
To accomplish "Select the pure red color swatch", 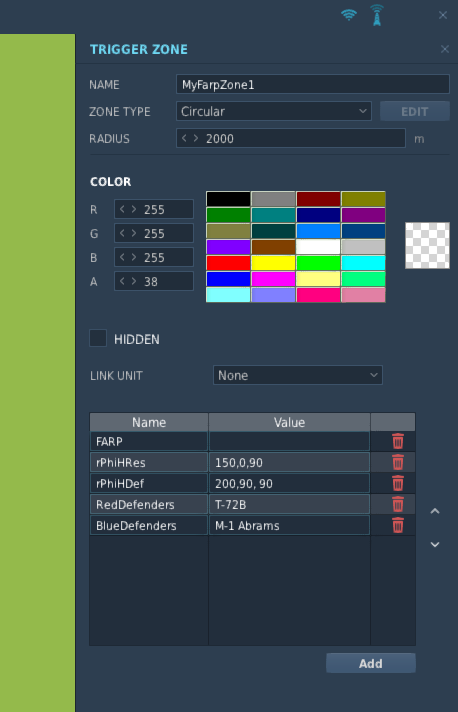I will (x=228, y=262).
